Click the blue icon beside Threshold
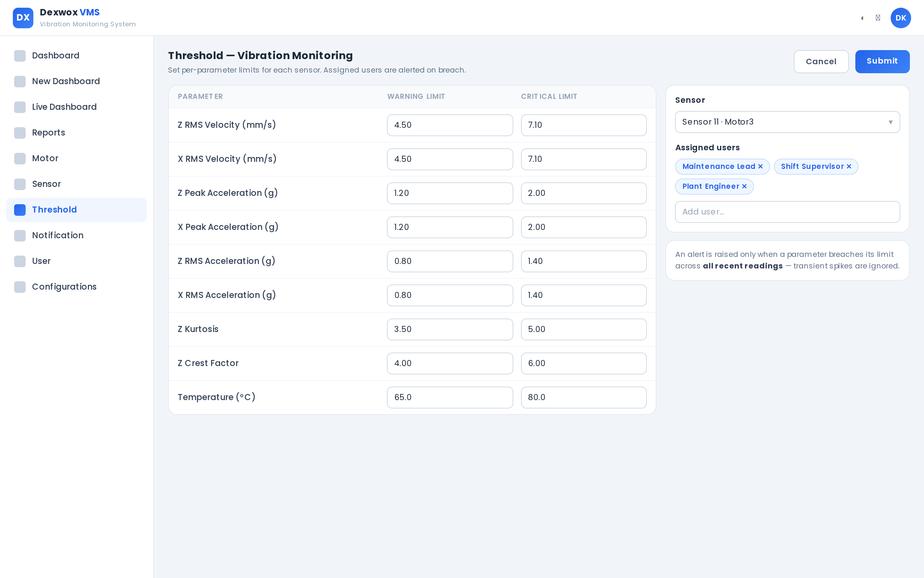The width and height of the screenshot is (924, 578). 20,209
